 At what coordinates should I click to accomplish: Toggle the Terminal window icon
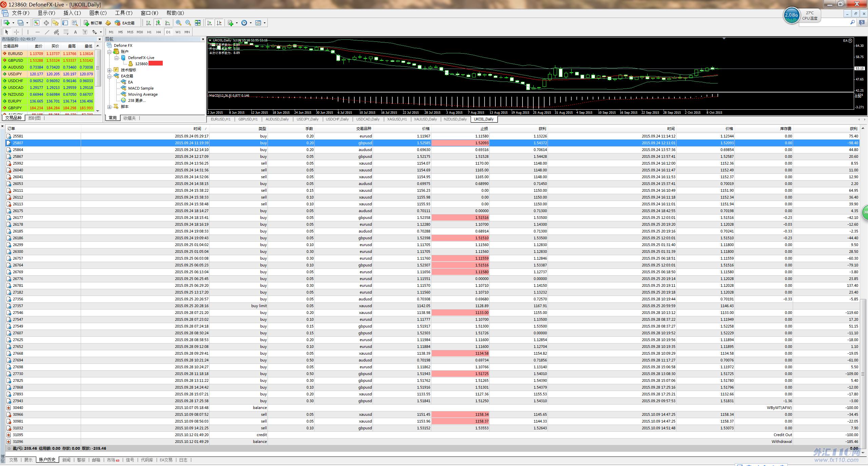click(x=65, y=23)
